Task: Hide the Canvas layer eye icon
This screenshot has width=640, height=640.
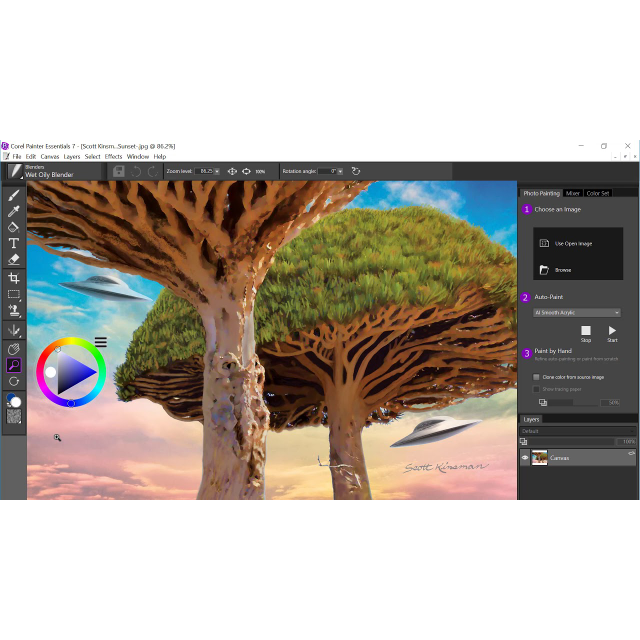Action: [x=525, y=458]
